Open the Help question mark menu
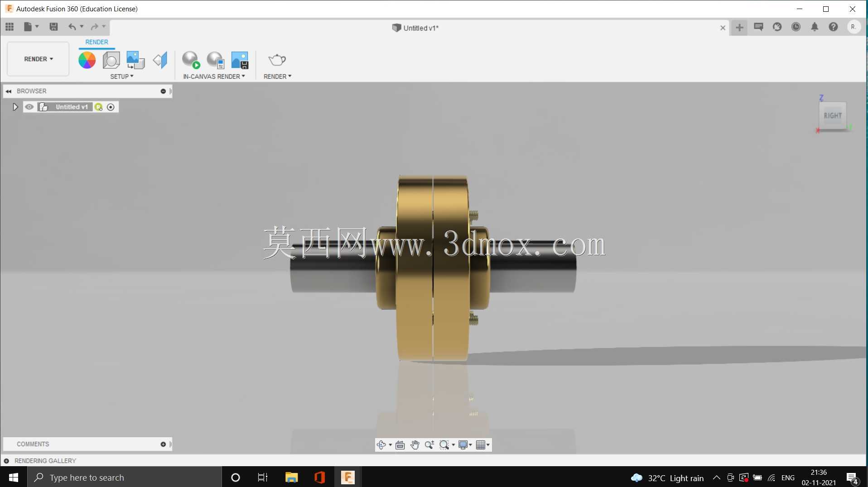 click(833, 27)
